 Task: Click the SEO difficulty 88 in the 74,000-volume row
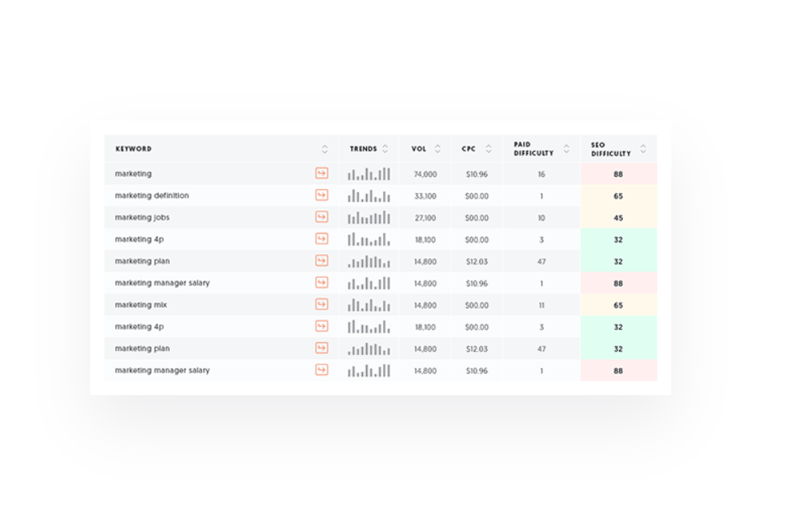[x=618, y=175]
